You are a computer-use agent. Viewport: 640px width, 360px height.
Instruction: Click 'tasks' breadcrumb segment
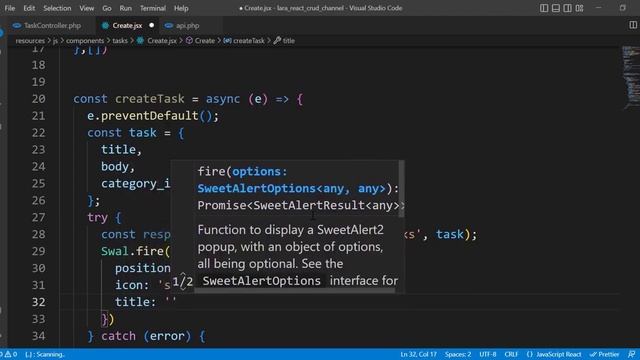pos(120,40)
